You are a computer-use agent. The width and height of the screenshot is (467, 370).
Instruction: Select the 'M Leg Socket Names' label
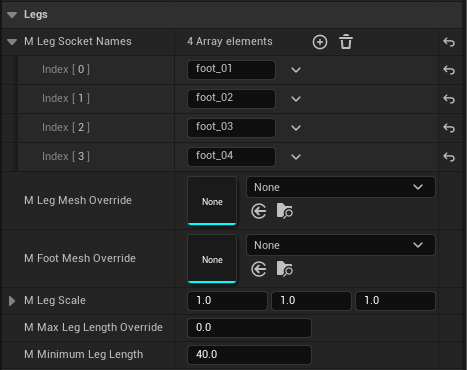[78, 41]
